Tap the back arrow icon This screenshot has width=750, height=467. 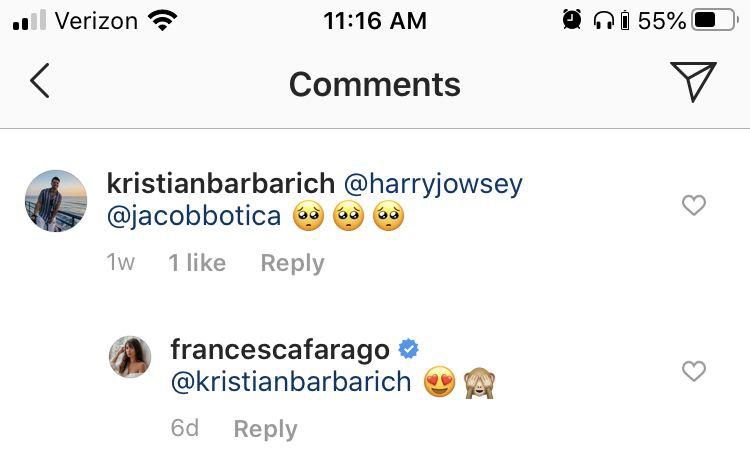40,81
